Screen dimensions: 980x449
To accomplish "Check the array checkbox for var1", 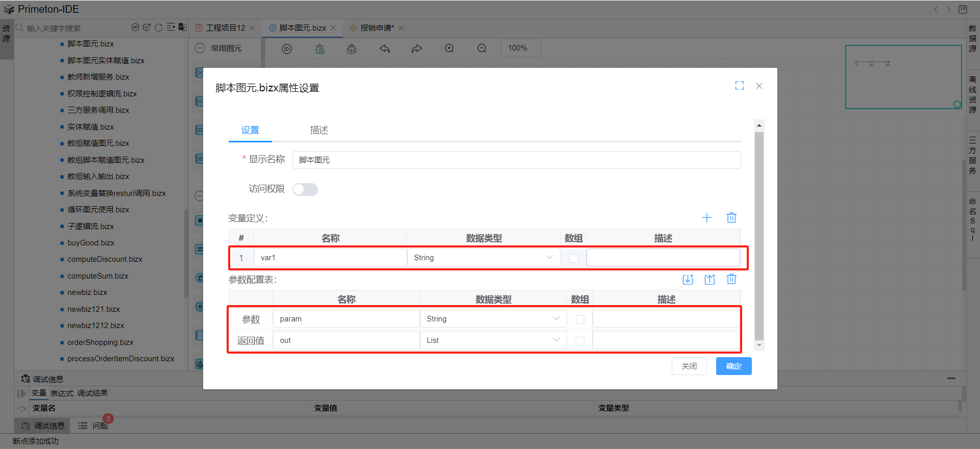I will pos(574,258).
